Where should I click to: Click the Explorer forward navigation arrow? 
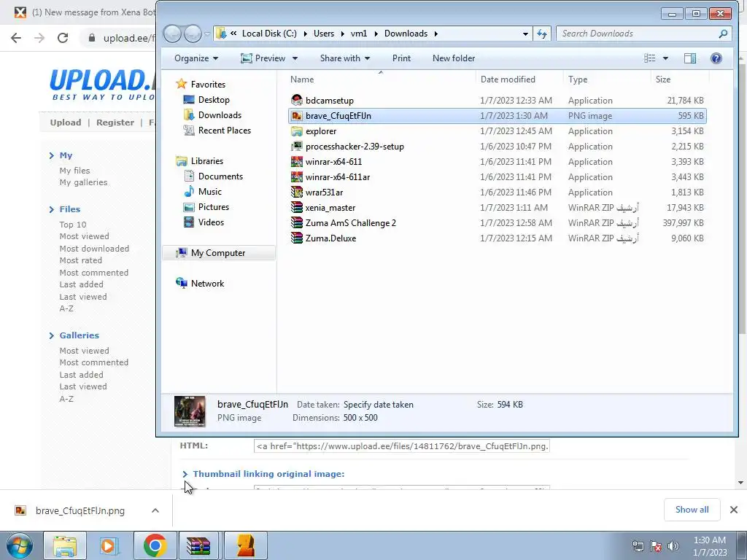(x=193, y=34)
